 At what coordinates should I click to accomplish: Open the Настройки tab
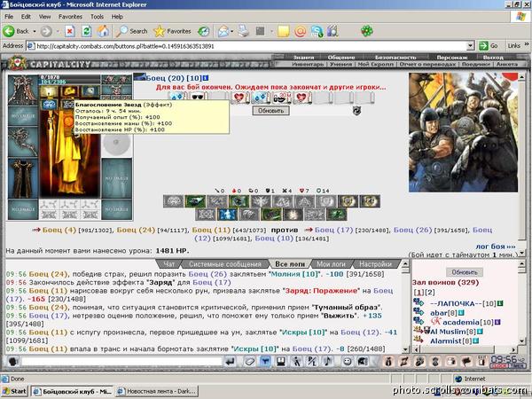click(x=375, y=264)
